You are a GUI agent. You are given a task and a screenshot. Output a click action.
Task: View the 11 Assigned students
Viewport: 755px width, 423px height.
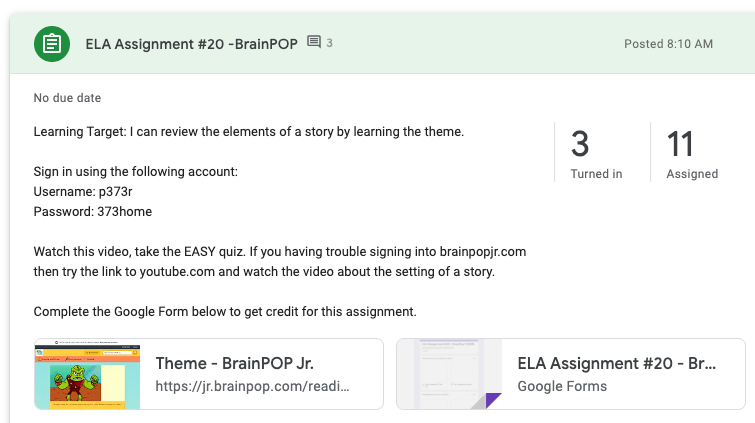(x=692, y=153)
